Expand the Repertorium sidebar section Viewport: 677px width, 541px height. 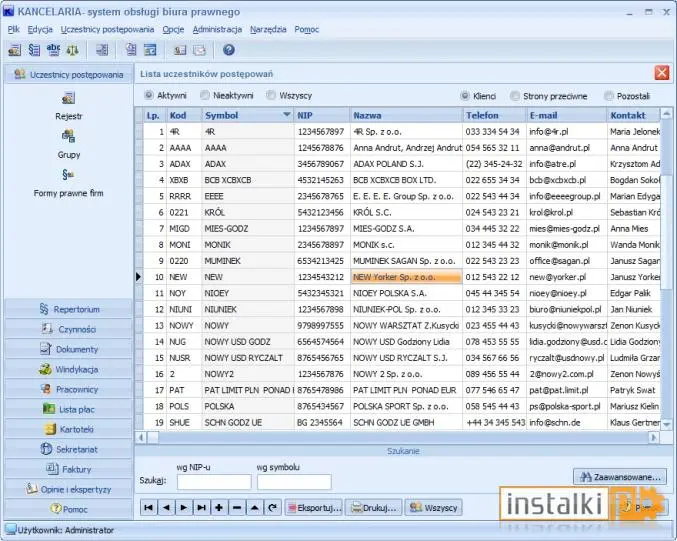click(68, 309)
